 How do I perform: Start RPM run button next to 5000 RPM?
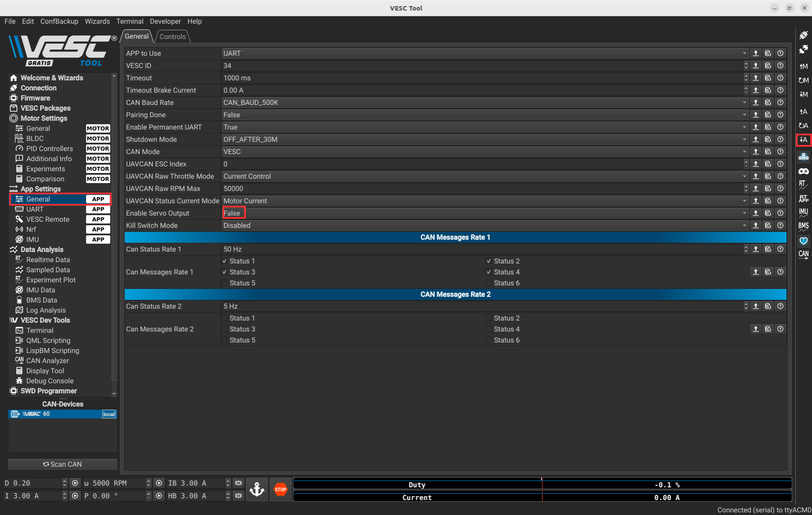pos(159,483)
